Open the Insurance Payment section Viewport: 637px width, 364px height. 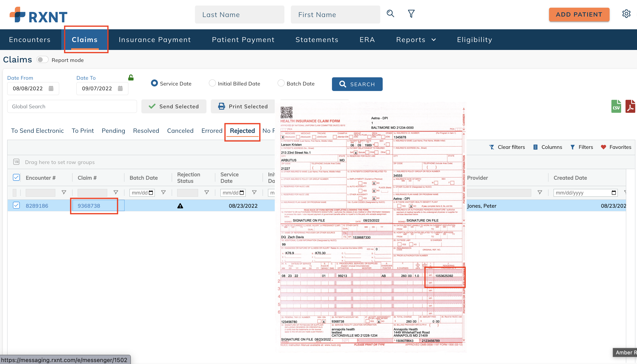[155, 40]
